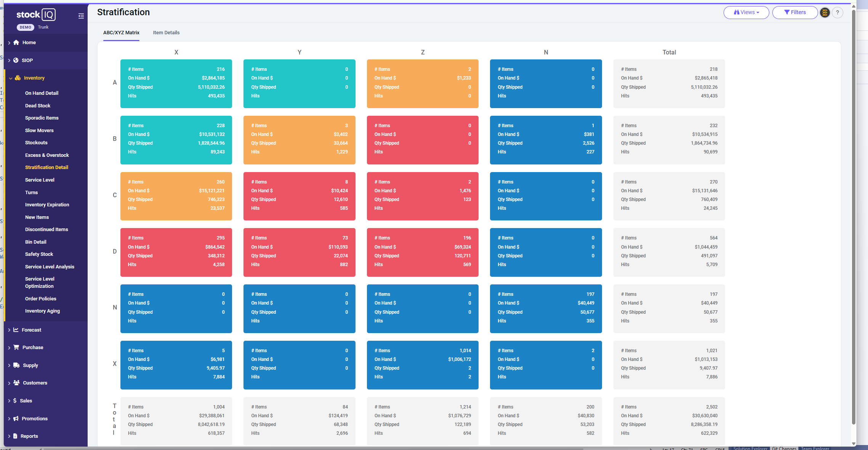Viewport: 868px width, 450px height.
Task: Collapse the Inventory menu chevron
Action: pyautogui.click(x=11, y=78)
